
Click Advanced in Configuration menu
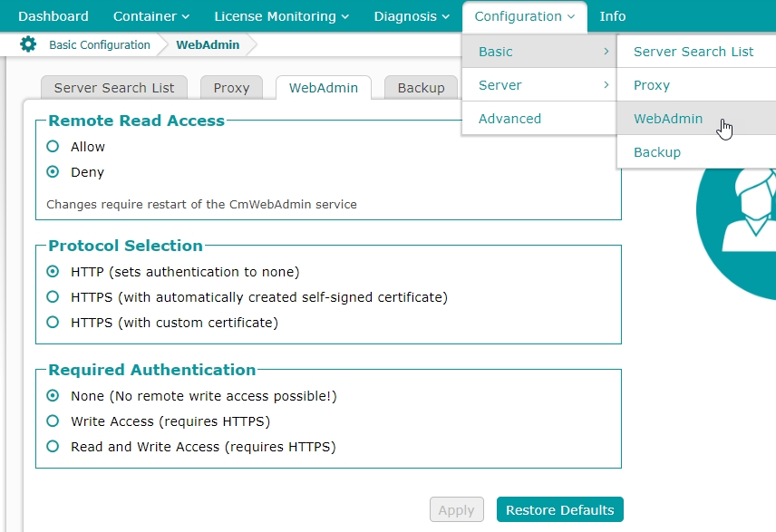point(509,119)
